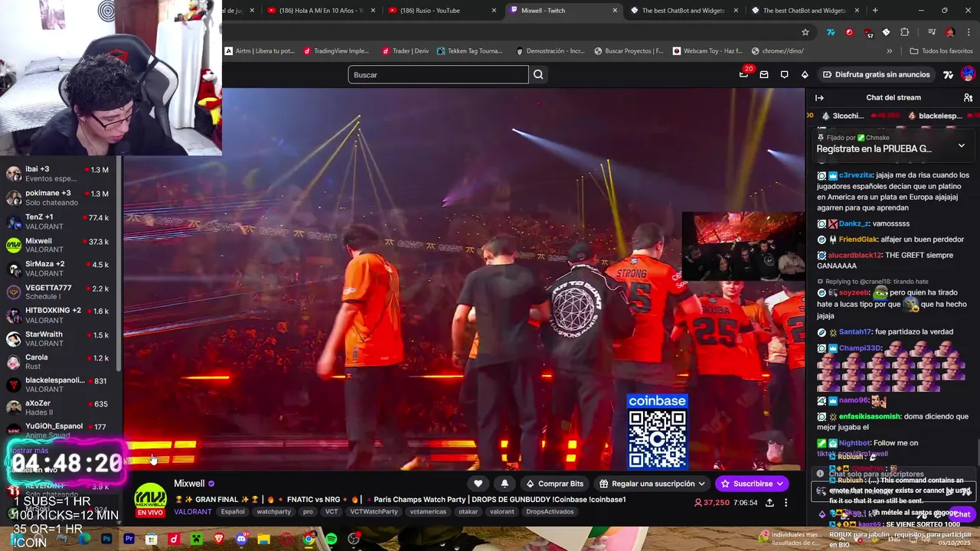Click chat username Santah17

click(855, 332)
